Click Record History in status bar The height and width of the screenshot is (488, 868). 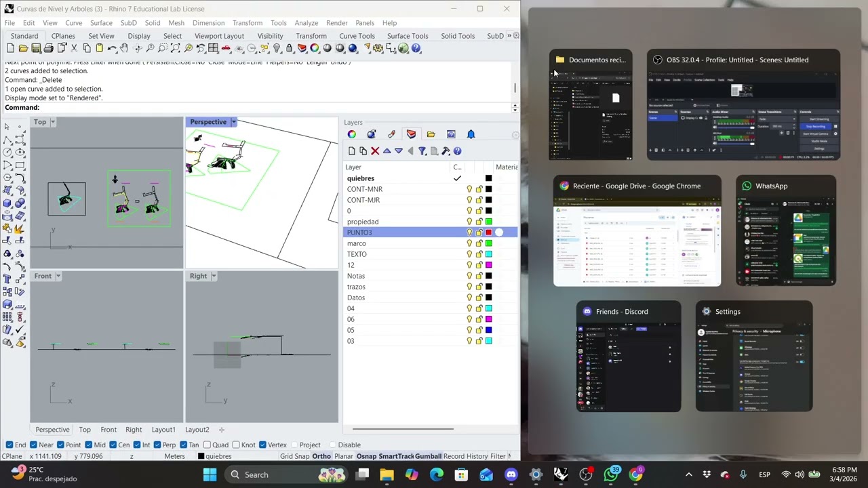tap(465, 456)
